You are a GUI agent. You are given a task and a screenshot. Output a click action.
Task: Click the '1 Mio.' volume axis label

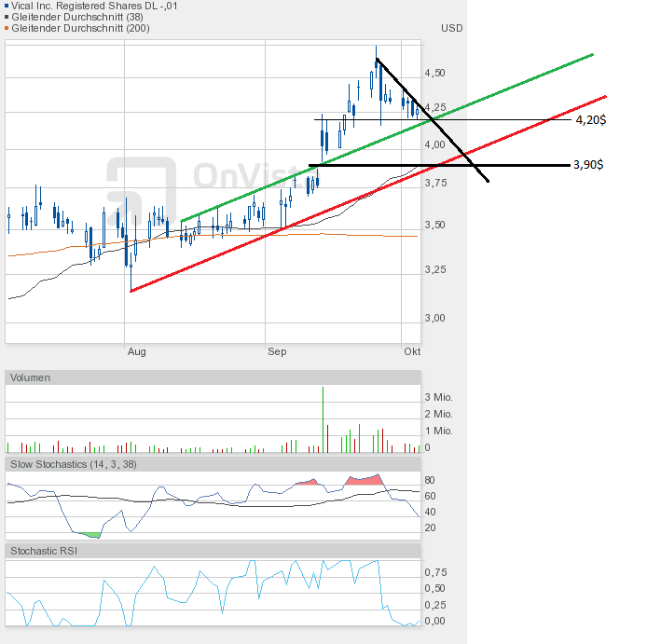pos(438,431)
